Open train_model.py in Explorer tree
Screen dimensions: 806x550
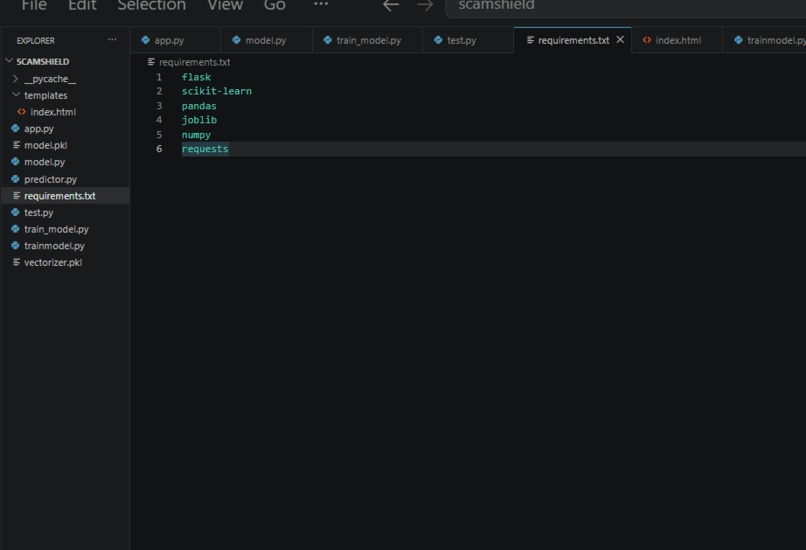click(65, 229)
